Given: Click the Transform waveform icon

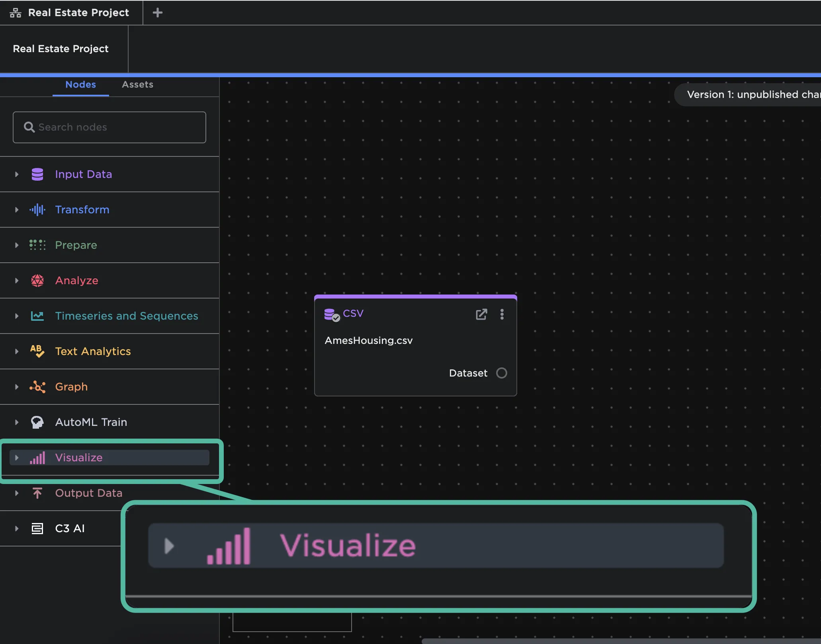Looking at the screenshot, I should (37, 210).
